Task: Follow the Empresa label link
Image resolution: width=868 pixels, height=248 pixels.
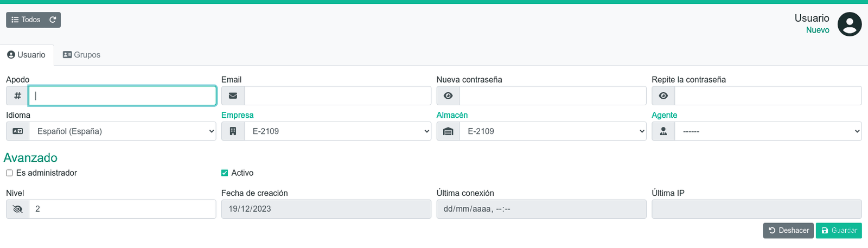Action: click(237, 115)
